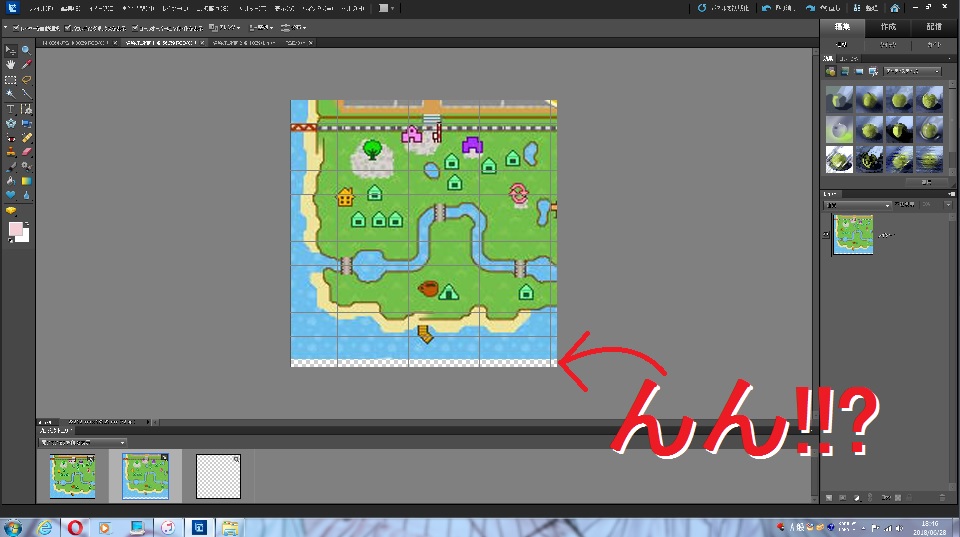Viewport: 960px width, 537px height.
Task: Open the Home welcome screen icon
Action: coord(894,8)
